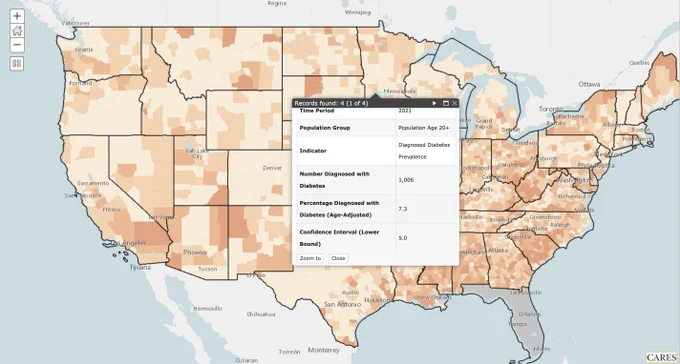
Task: Click the 5.0 confidence value
Action: pyautogui.click(x=402, y=238)
